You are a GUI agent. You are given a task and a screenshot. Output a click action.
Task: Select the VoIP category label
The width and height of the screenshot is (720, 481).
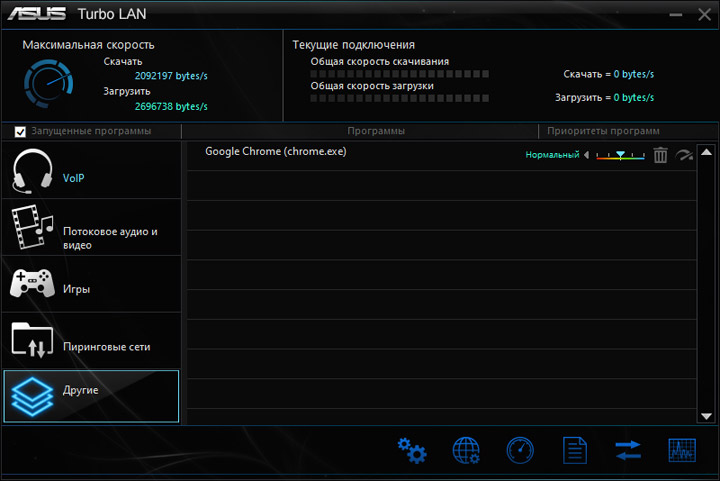[73, 178]
